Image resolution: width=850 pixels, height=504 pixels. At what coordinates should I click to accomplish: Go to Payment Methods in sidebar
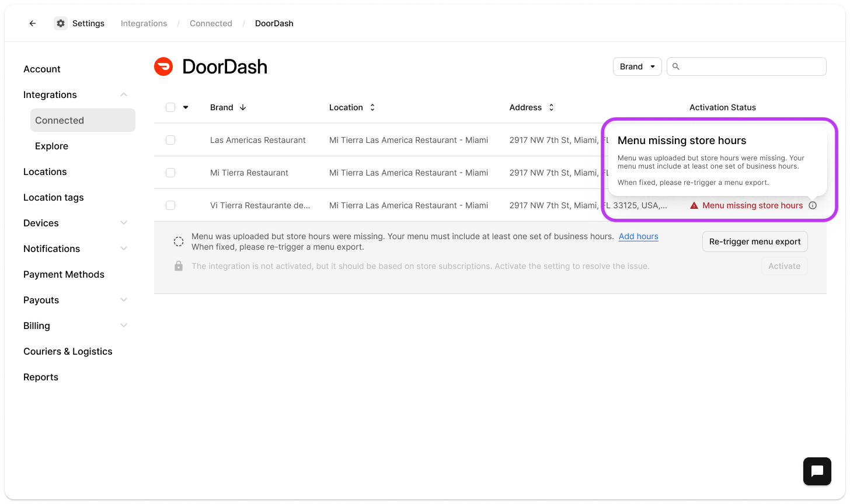[64, 274]
